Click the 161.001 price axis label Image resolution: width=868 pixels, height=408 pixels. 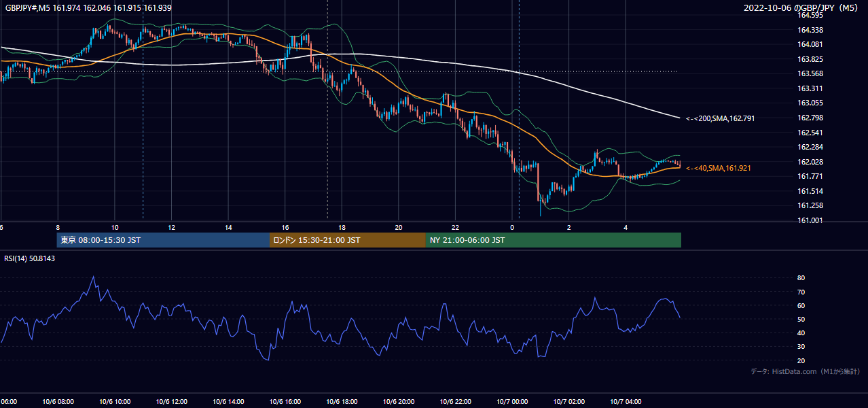coord(810,220)
